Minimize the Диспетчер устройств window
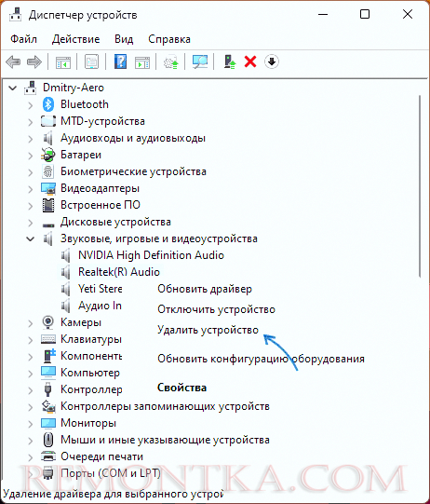This screenshot has width=430, height=504. coord(323,14)
